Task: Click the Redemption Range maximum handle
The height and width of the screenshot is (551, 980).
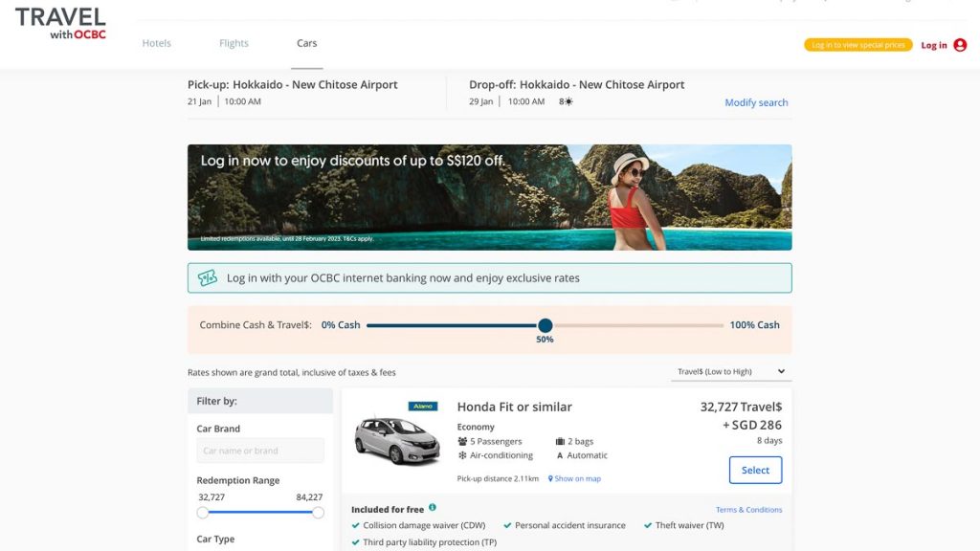Action: coord(318,513)
